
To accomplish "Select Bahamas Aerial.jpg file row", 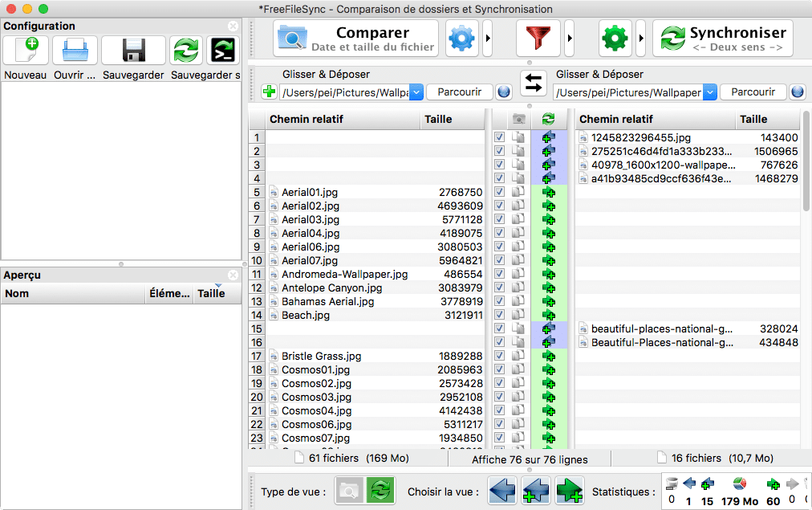I will point(376,301).
